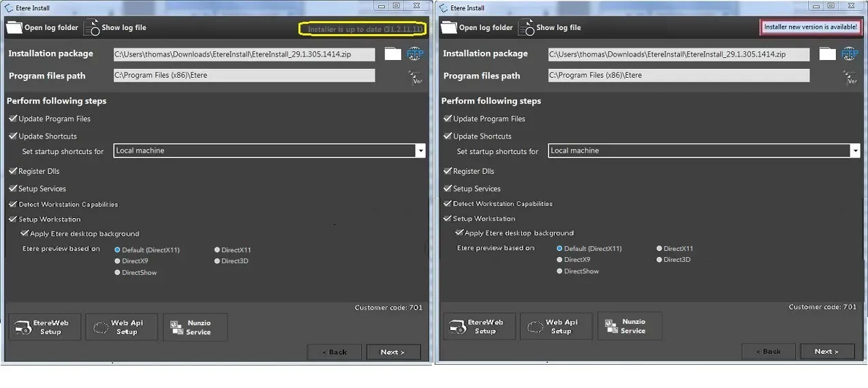Launch Web Api Setup in right window
This screenshot has width=868, height=388.
555,327
